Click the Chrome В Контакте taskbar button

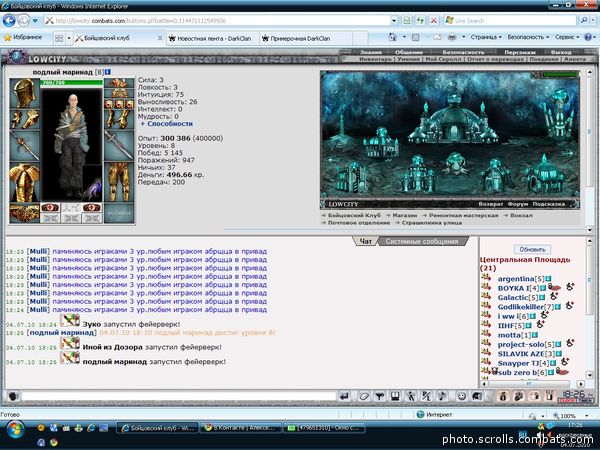[241, 428]
